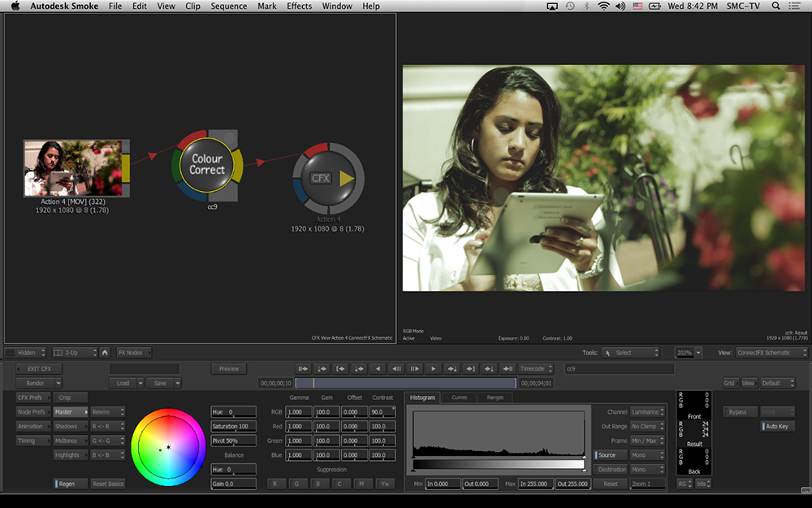Switch to the Curves tab
The image size is (812, 508).
459,397
